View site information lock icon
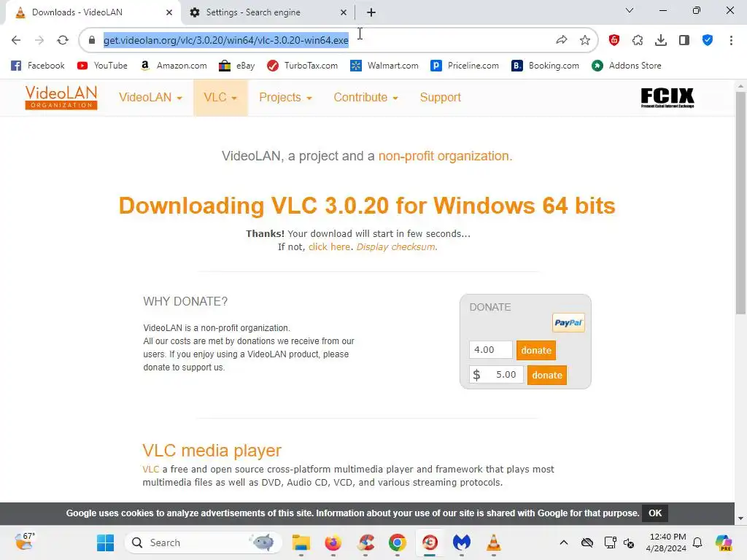747x560 pixels. [92, 40]
